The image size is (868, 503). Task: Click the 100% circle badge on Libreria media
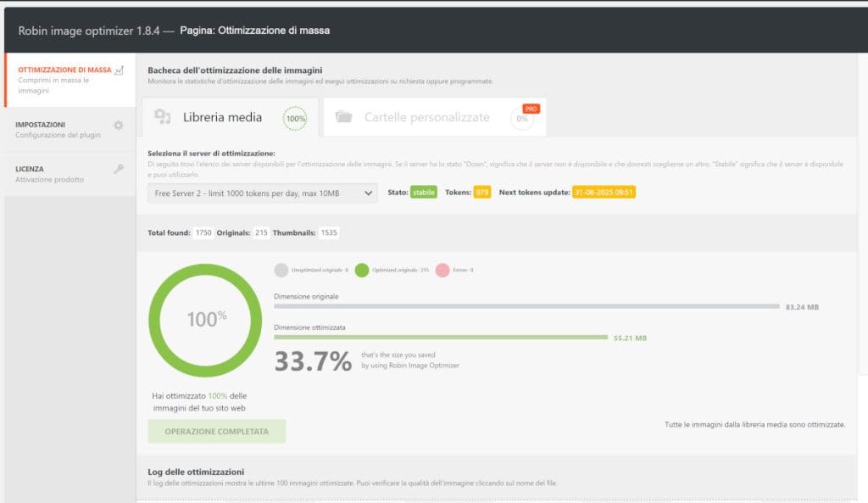click(295, 119)
